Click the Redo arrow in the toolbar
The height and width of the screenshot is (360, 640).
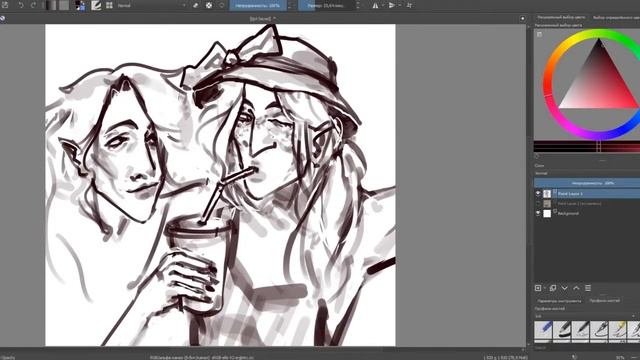pos(33,5)
